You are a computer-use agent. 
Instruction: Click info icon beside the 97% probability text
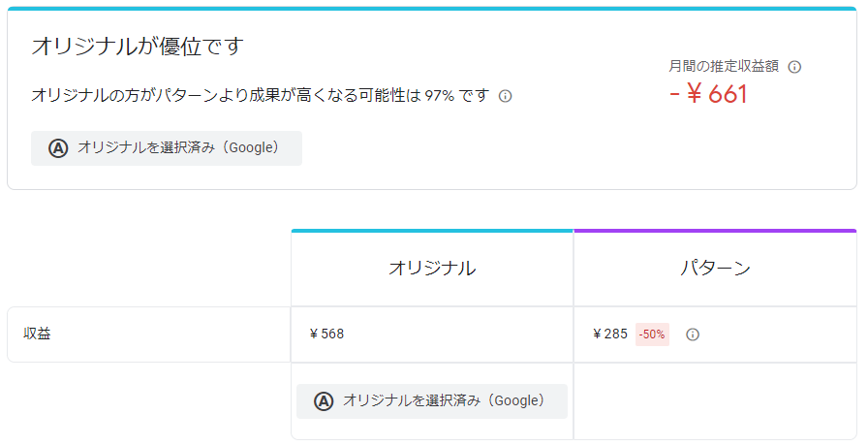click(505, 96)
